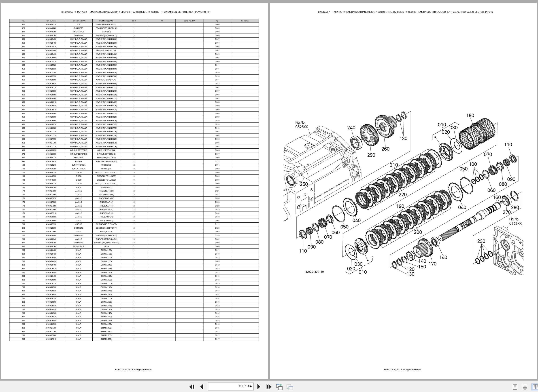
Task: Click part number 3J080-27850
Action: pyautogui.click(x=51, y=191)
